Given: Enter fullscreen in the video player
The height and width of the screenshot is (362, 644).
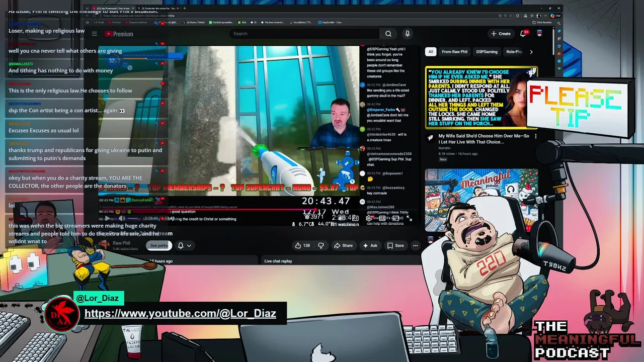Looking at the screenshot, I should tap(409, 218).
